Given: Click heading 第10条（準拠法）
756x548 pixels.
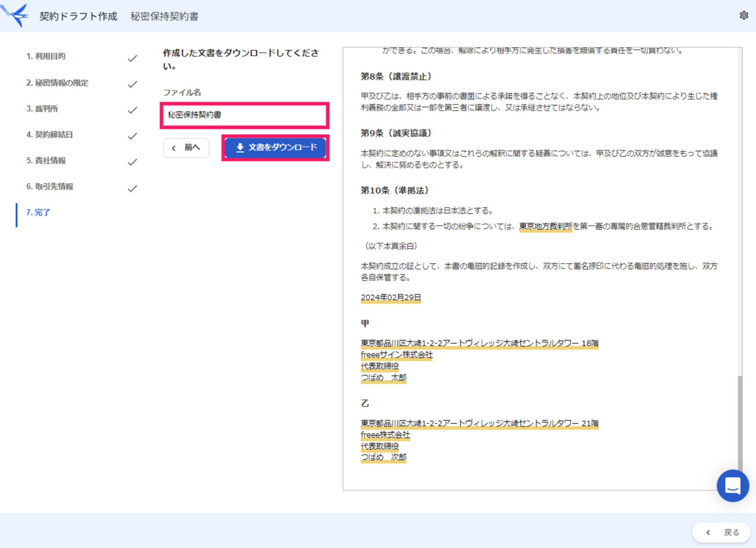Looking at the screenshot, I should (x=394, y=190).
